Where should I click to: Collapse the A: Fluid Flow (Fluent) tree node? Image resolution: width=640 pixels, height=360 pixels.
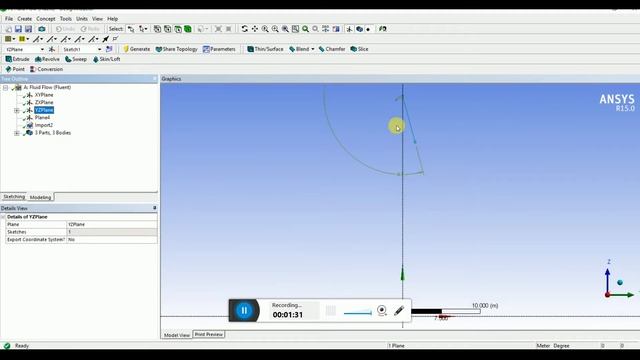click(6, 87)
